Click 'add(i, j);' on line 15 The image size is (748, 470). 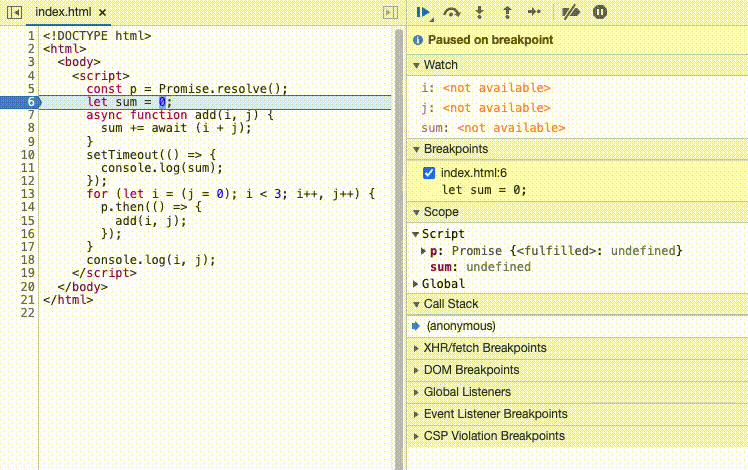[x=151, y=221]
